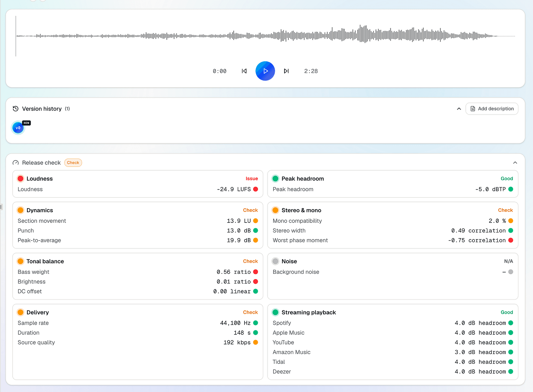Click the Check badge beside Release check

[73, 163]
